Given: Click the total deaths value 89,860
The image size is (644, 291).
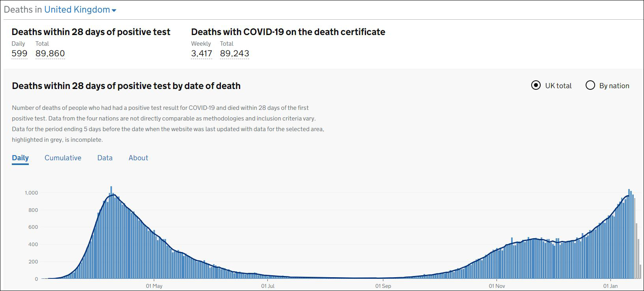Looking at the screenshot, I should [50, 54].
